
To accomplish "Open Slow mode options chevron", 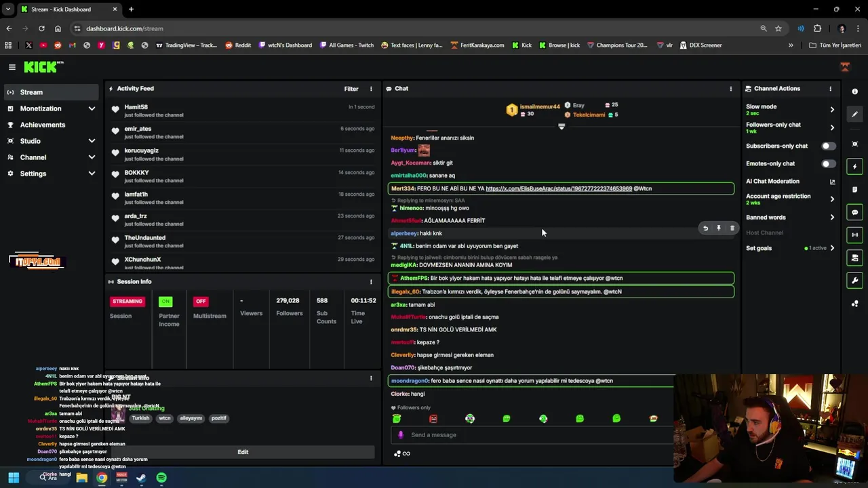I will 832,110.
